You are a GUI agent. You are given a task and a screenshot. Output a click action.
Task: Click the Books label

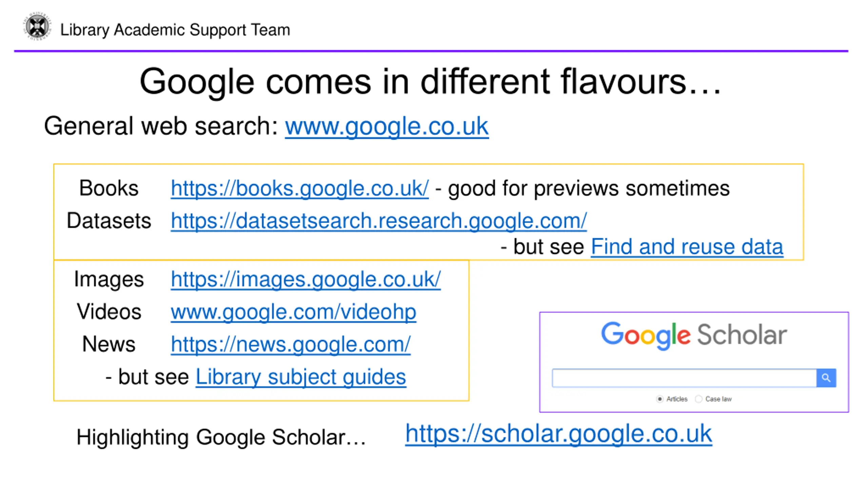[108, 188]
